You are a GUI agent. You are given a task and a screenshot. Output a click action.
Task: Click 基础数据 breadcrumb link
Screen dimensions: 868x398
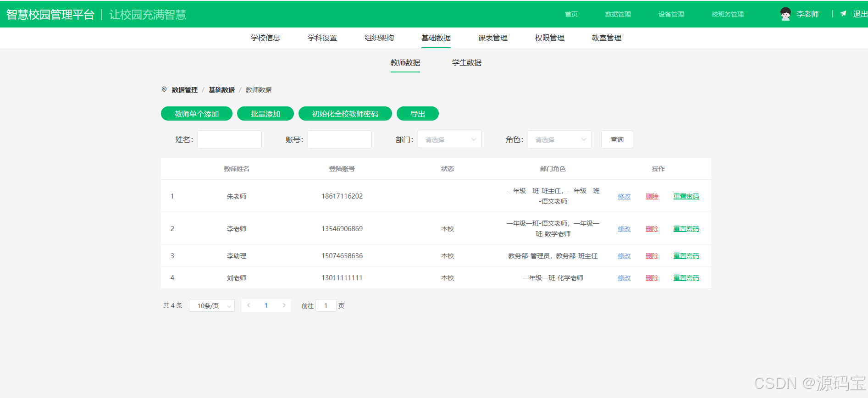[222, 90]
